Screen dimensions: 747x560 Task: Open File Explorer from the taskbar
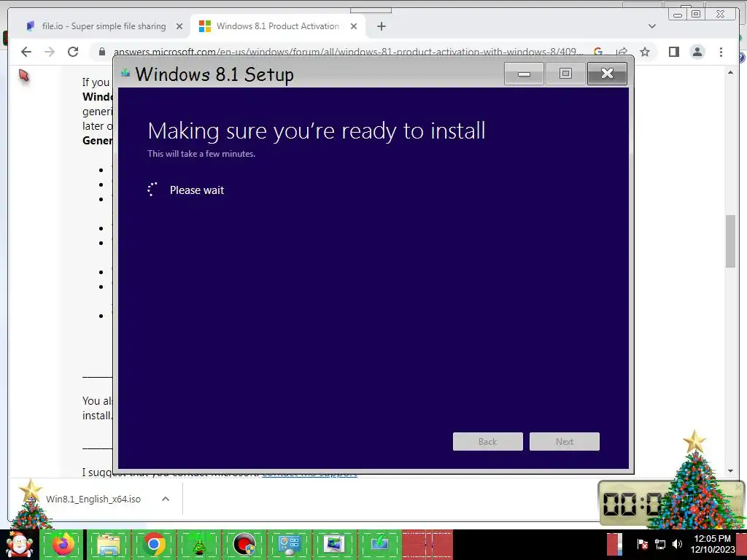point(109,545)
